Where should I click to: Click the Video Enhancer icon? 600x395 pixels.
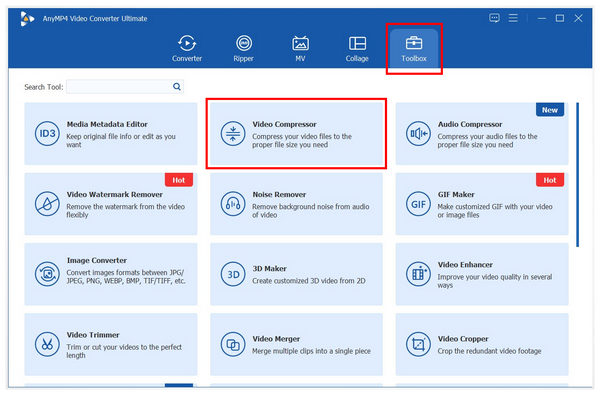click(x=418, y=274)
